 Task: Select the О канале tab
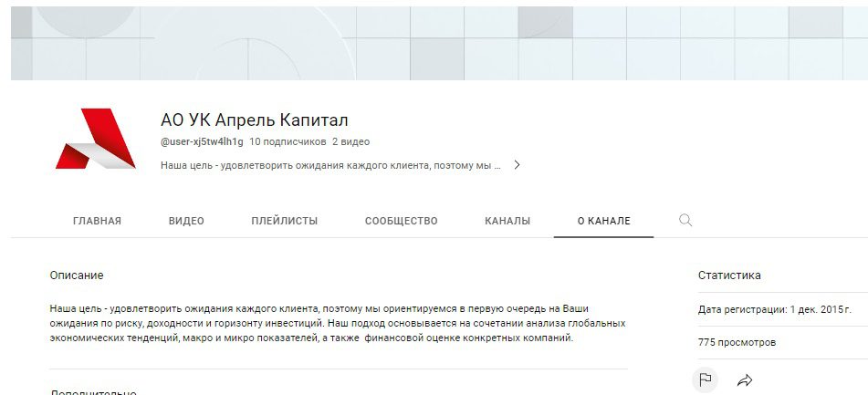pos(604,221)
